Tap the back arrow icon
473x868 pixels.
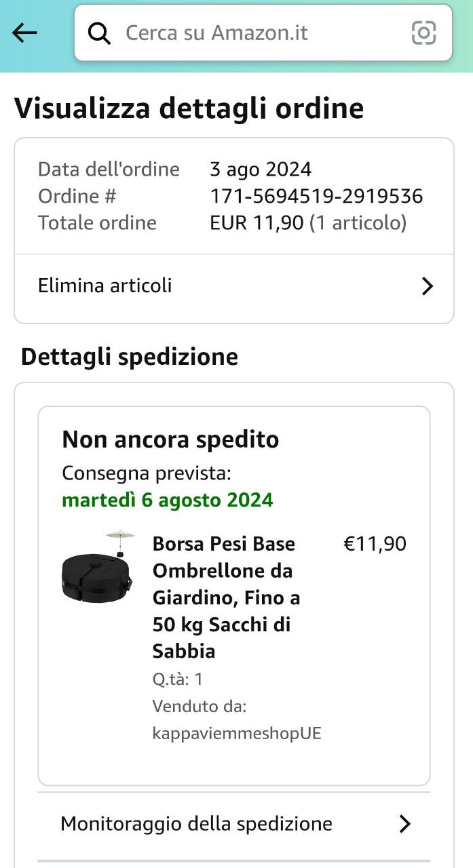[24, 33]
